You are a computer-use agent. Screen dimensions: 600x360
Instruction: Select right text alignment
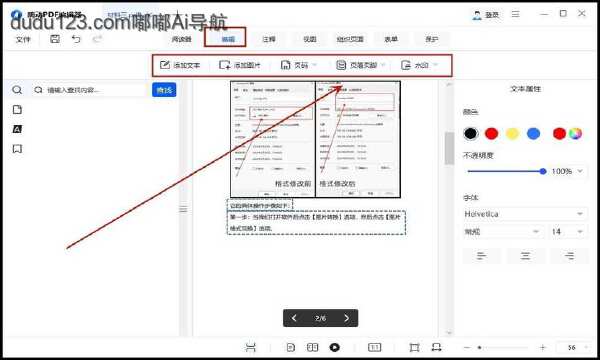click(569, 256)
